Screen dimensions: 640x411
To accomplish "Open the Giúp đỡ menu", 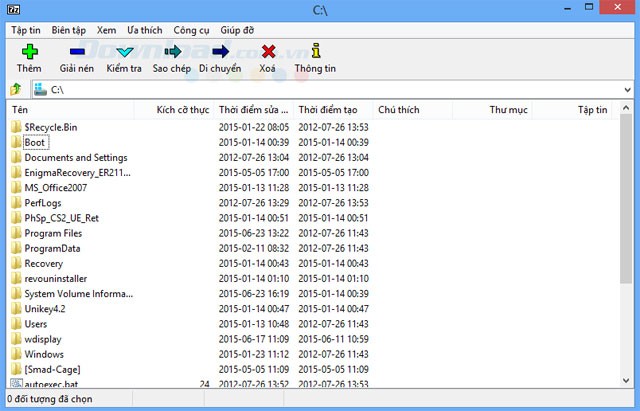I will [x=237, y=30].
